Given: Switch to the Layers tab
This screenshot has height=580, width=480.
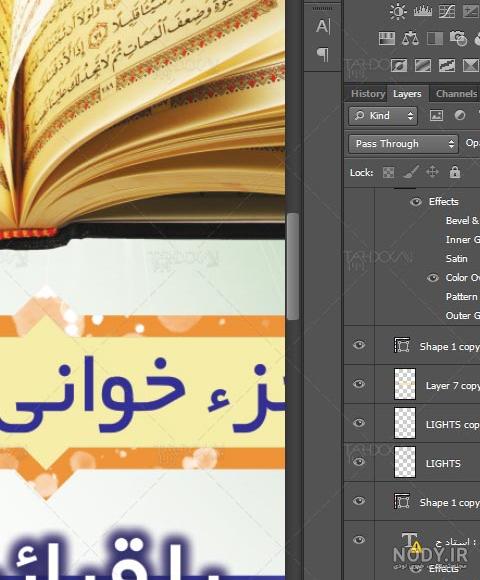Looking at the screenshot, I should (x=407, y=94).
